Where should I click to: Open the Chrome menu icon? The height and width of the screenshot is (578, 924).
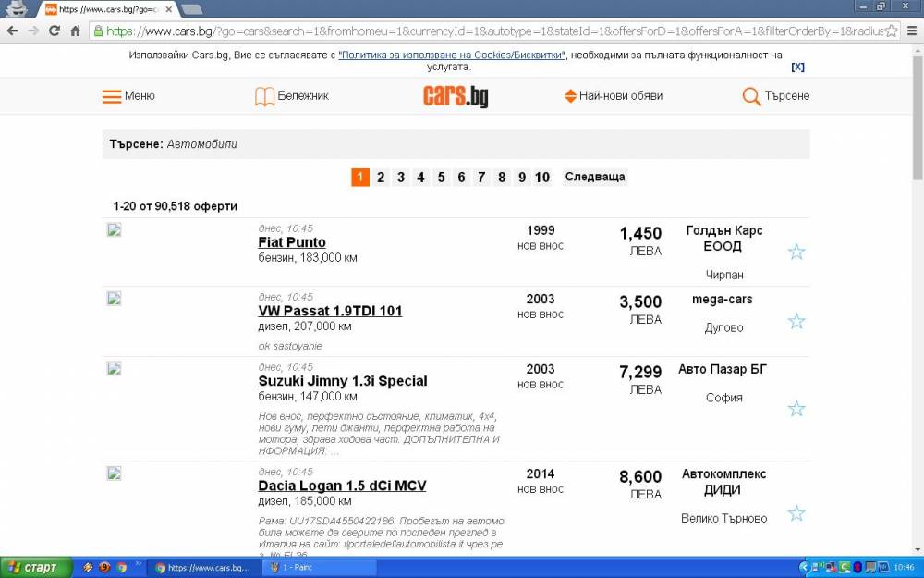click(912, 31)
